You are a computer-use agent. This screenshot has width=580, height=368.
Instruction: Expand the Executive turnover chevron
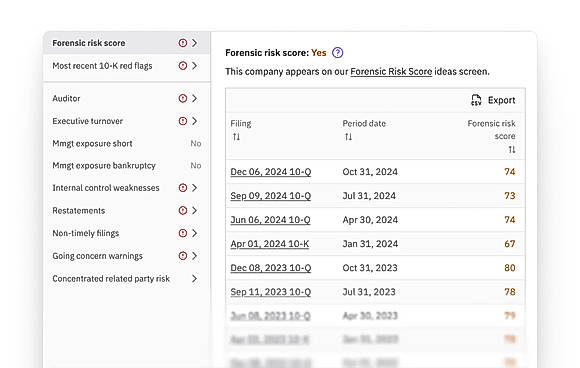click(x=195, y=121)
